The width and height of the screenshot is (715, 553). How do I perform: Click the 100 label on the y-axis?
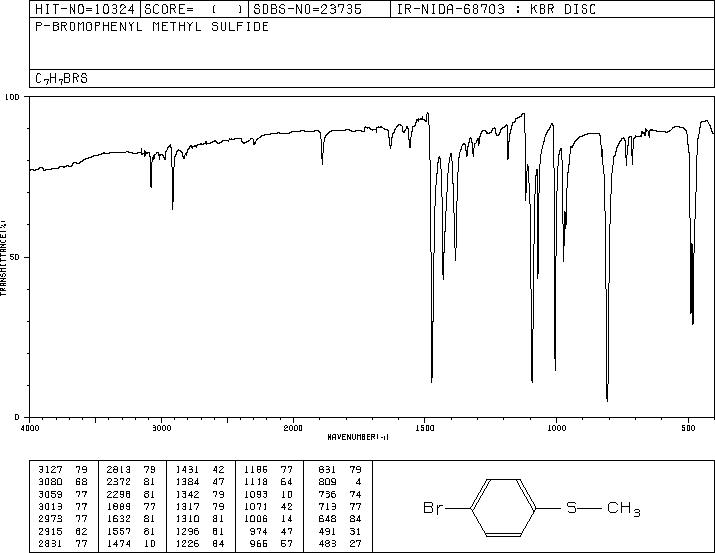(x=12, y=97)
